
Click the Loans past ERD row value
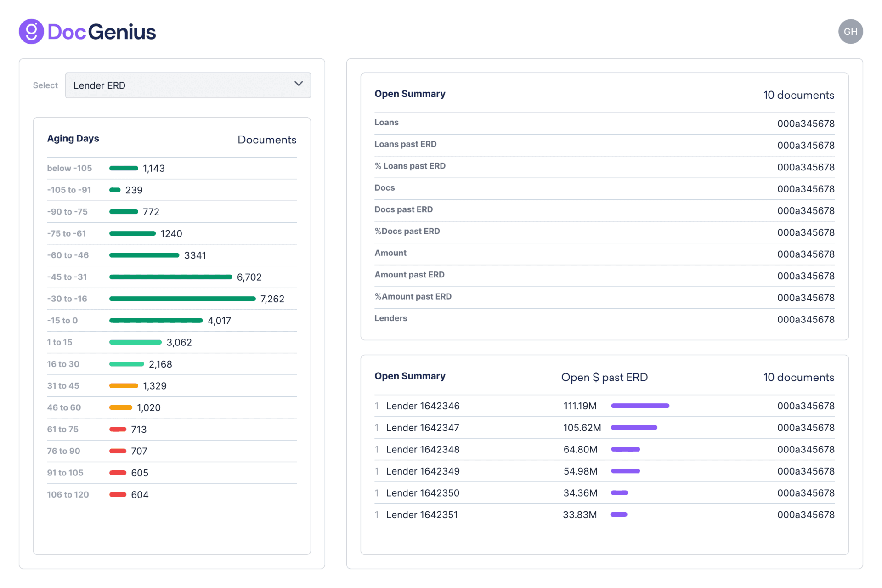click(x=806, y=145)
